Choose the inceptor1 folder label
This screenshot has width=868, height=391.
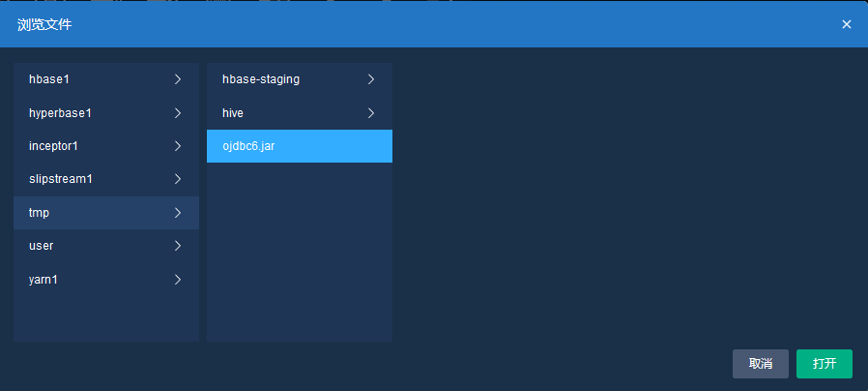[x=53, y=146]
